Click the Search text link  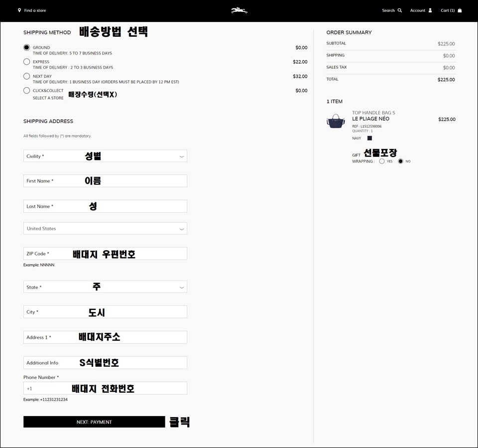[388, 10]
